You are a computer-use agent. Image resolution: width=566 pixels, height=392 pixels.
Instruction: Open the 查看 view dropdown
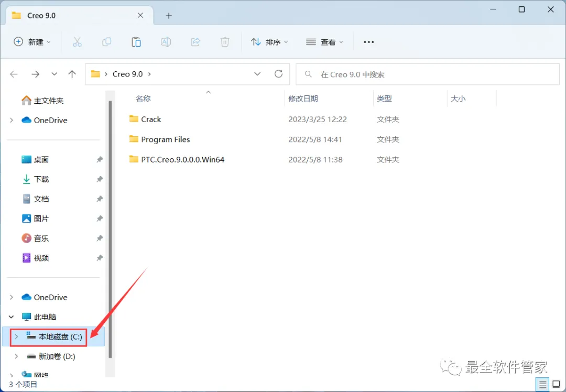coord(324,42)
